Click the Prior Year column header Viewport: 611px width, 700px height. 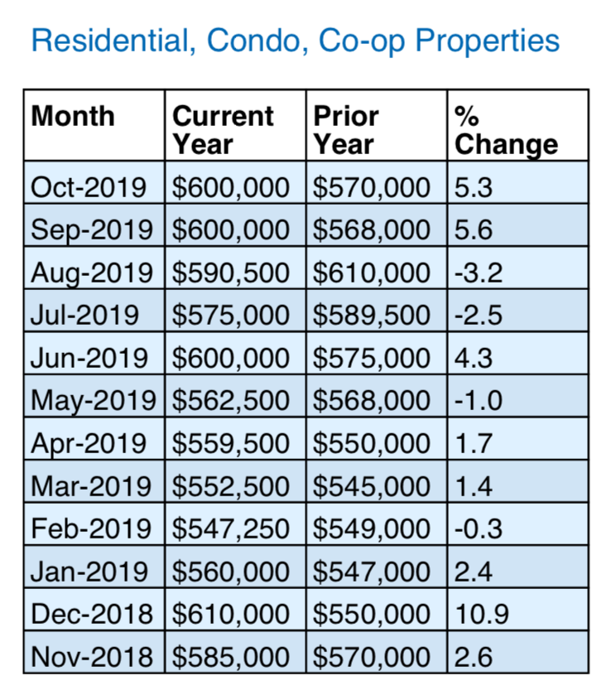346,129
